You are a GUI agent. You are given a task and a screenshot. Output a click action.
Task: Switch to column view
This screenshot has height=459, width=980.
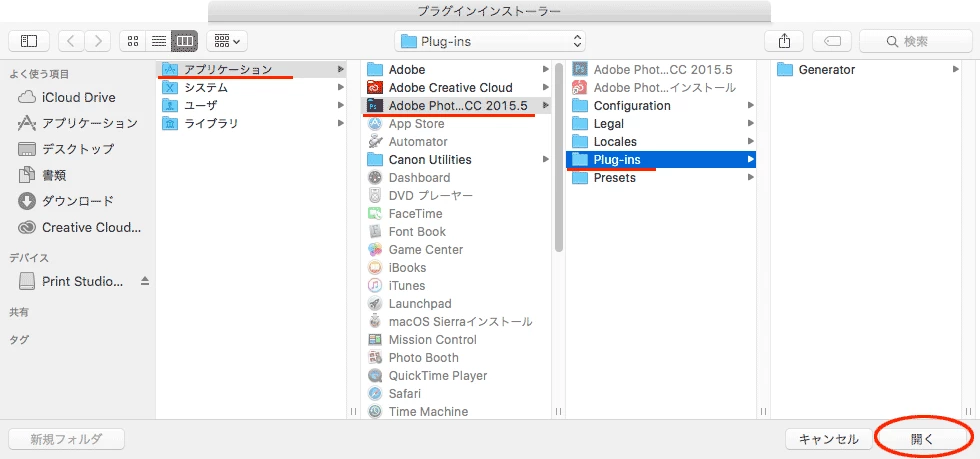(x=185, y=41)
